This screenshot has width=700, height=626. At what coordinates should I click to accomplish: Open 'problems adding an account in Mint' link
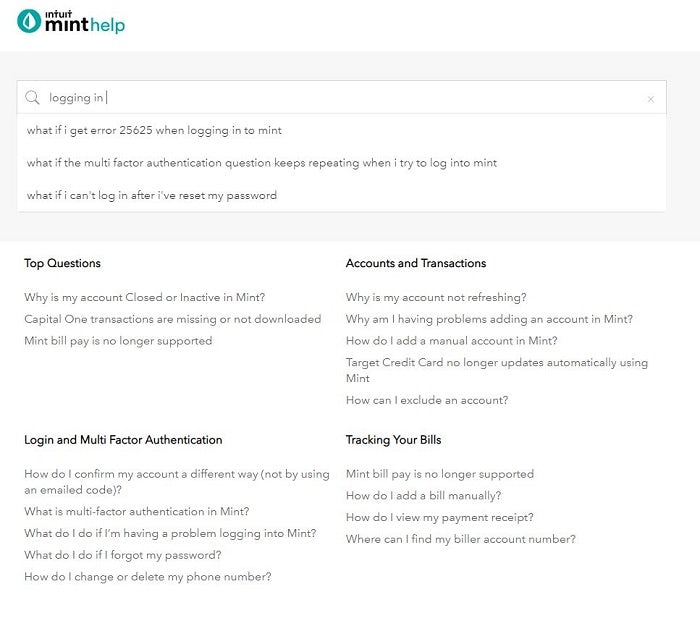(489, 319)
